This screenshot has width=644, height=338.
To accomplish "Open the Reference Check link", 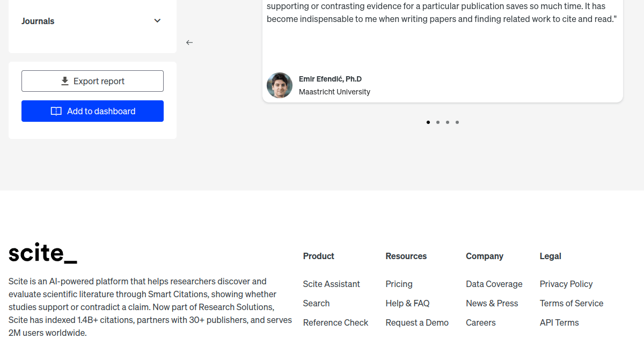I will coord(335,322).
